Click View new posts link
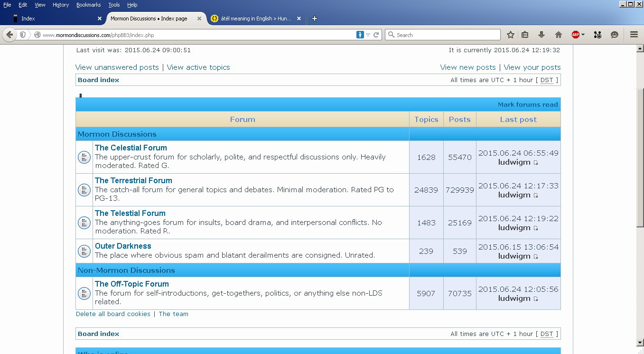Viewport: 644px width, 354px height. point(468,67)
